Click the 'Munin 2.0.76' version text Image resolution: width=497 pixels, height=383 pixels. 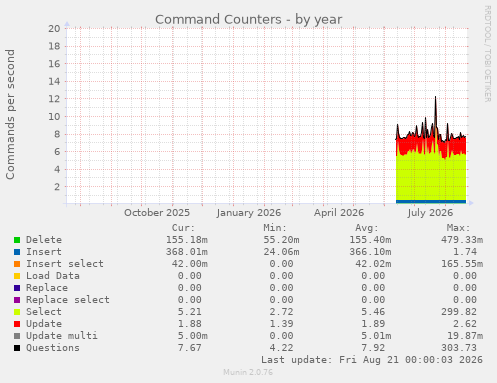pyautogui.click(x=248, y=372)
